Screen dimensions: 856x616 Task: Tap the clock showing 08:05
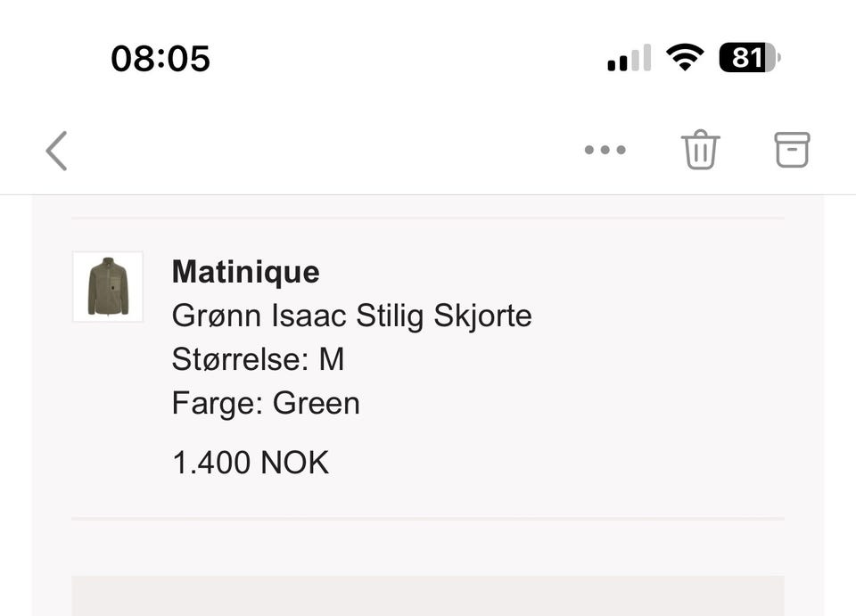pyautogui.click(x=160, y=57)
